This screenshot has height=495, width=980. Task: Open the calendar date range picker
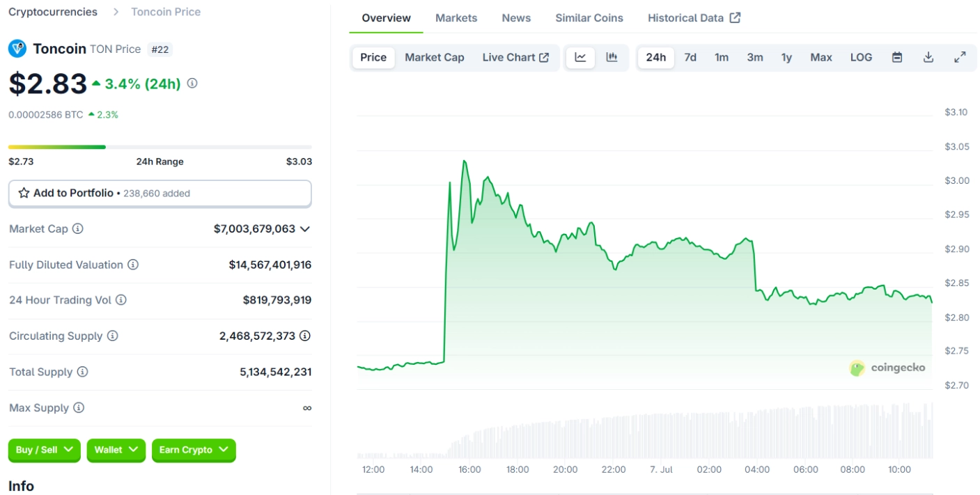(897, 58)
